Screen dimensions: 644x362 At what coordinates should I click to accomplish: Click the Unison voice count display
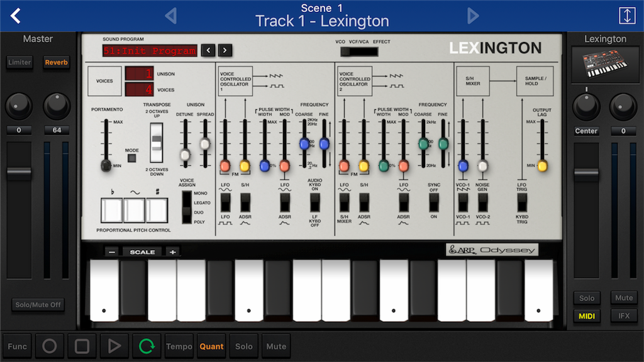139,74
